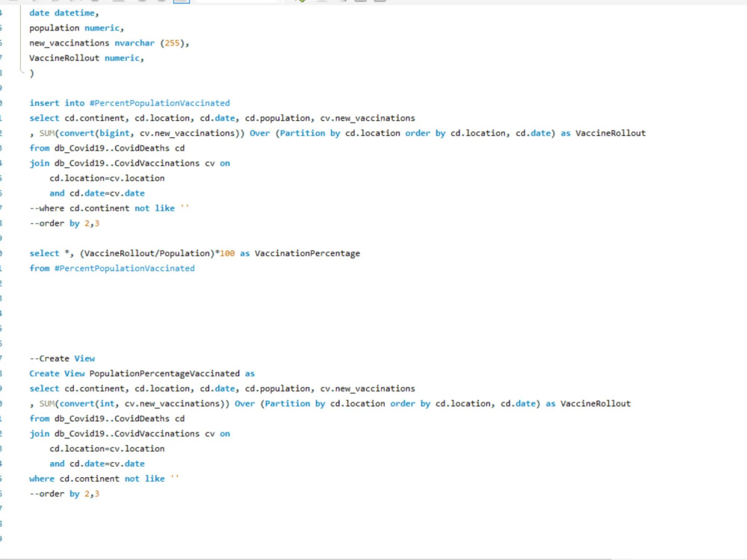Click 'join db_Covid19..CovidVaccinations cv on' in Create View query
This screenshot has height=560, width=747.
coord(129,434)
